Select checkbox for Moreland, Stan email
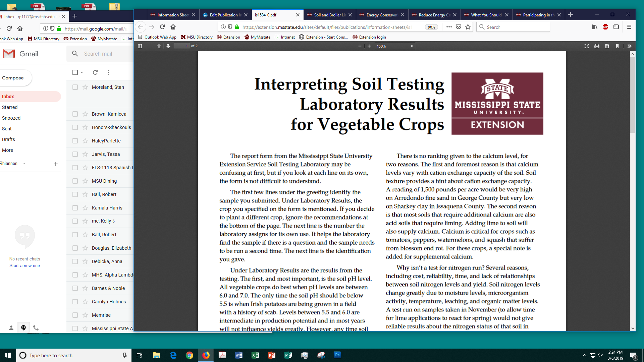Viewport: 644px width, 362px height. pos(75,87)
